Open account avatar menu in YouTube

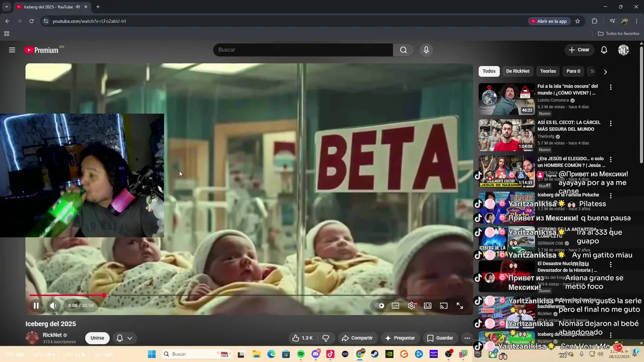click(623, 50)
